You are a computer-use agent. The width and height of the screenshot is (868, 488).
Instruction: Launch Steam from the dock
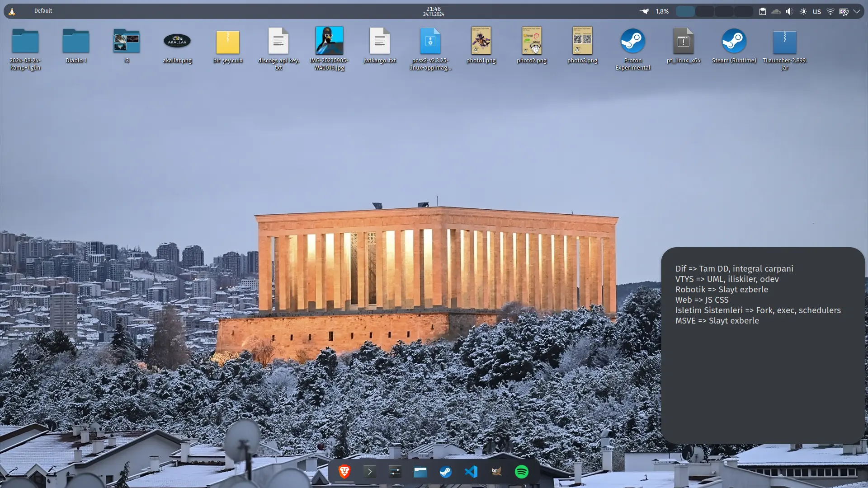coord(446,472)
